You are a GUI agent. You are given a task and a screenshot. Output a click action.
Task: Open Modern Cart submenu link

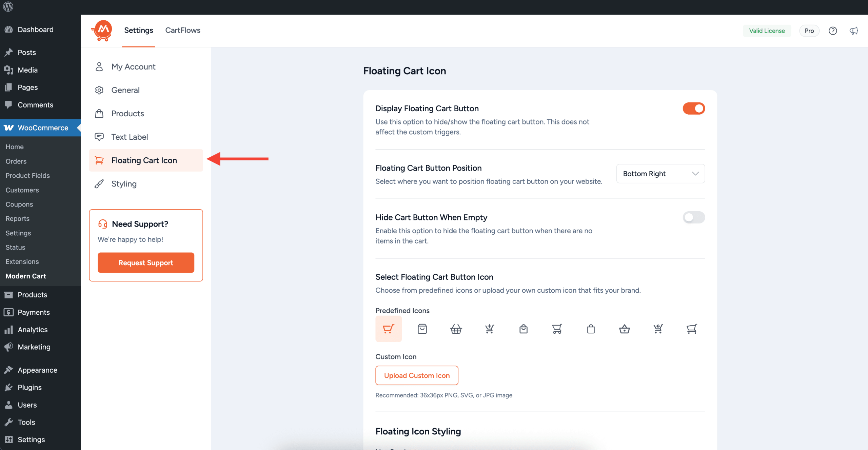(26, 276)
